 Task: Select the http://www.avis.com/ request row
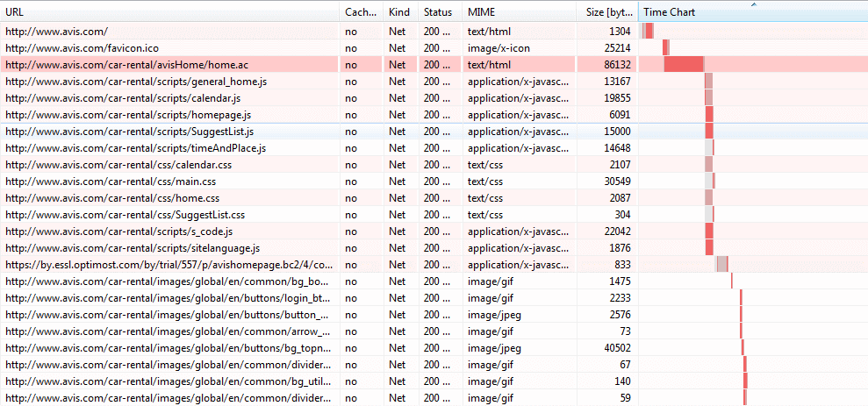click(x=434, y=31)
